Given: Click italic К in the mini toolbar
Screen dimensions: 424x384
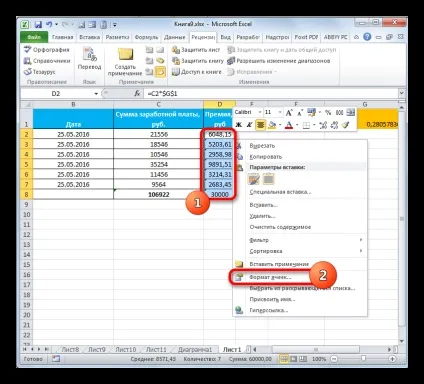Looking at the screenshot, I should point(249,125).
